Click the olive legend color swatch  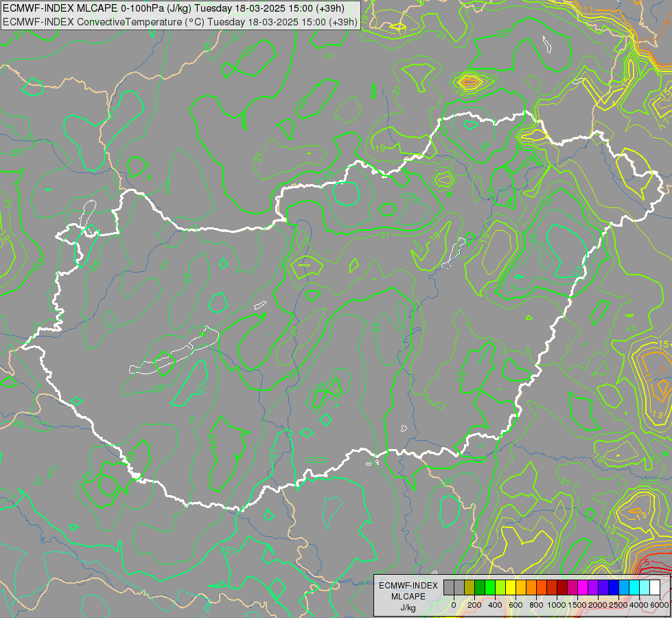pos(470,587)
